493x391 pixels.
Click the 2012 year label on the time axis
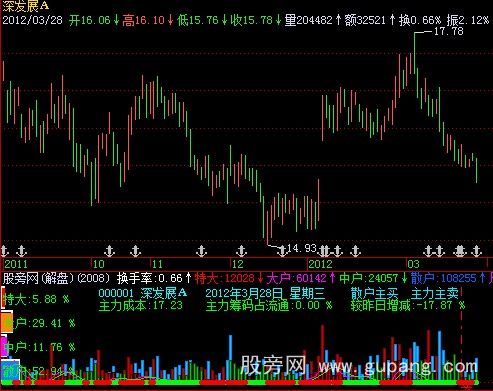coord(320,264)
